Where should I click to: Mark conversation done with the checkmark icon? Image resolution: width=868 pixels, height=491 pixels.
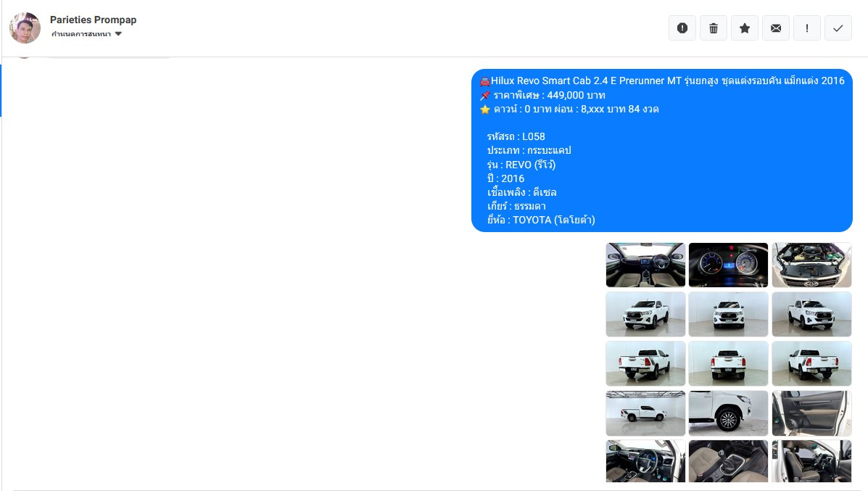pos(838,28)
